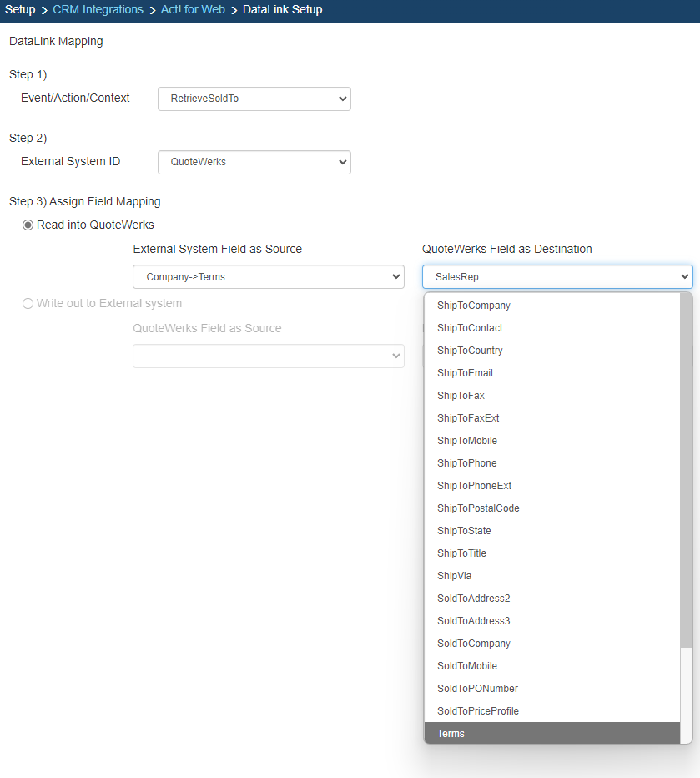The image size is (700, 778).
Task: Go to Setup in breadcrumb
Action: [x=20, y=10]
